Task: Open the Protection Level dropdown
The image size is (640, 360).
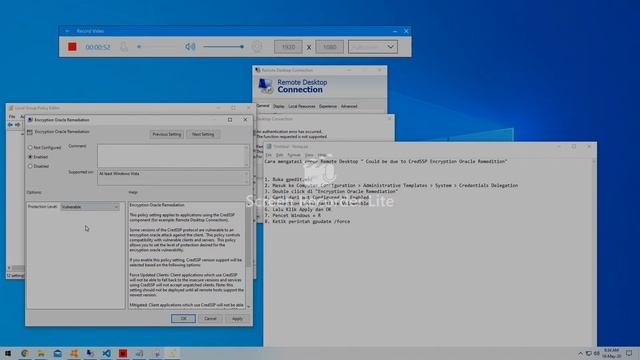Action: (90, 207)
